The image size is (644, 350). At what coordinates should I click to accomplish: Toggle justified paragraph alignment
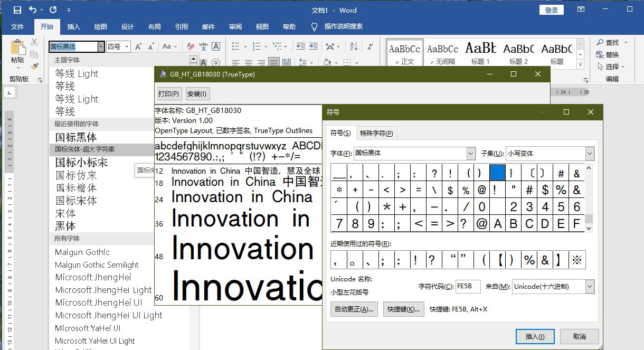click(x=274, y=62)
